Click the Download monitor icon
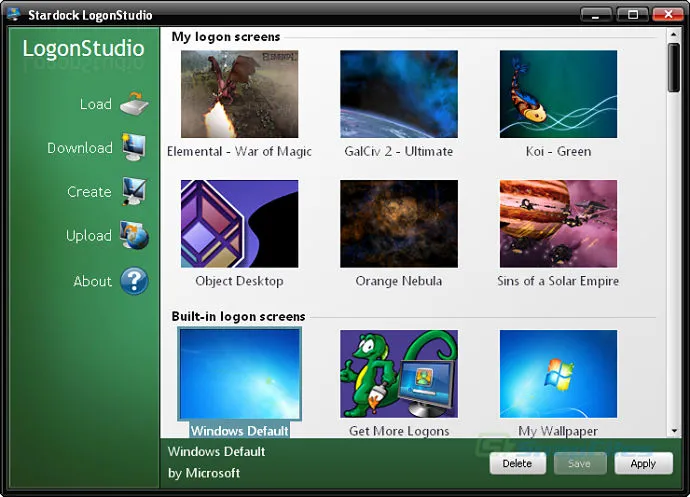The height and width of the screenshot is (497, 690). coord(134,147)
